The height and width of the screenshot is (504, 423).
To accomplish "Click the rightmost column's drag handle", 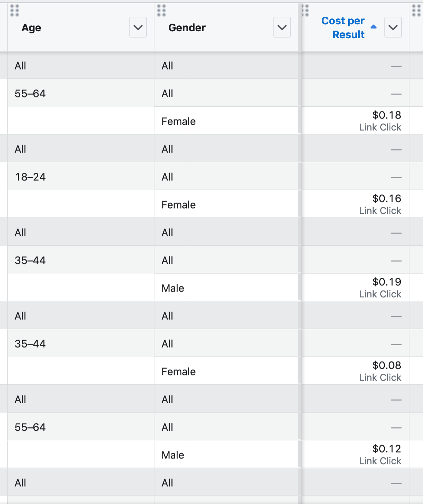I will [x=416, y=11].
